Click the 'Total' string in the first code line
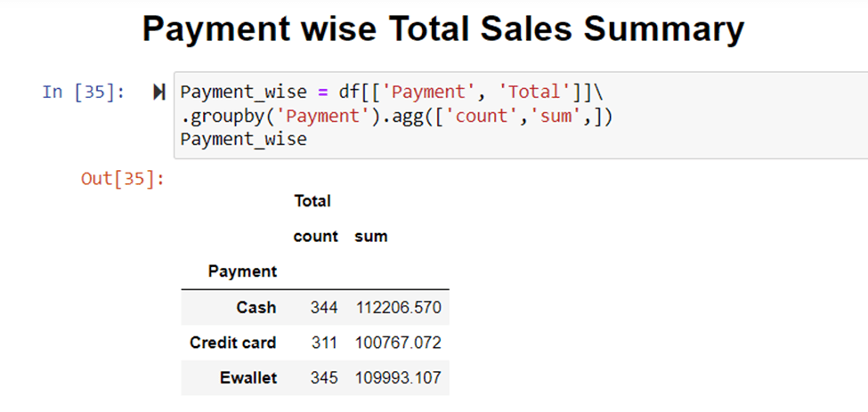868x412 pixels. pos(538,92)
